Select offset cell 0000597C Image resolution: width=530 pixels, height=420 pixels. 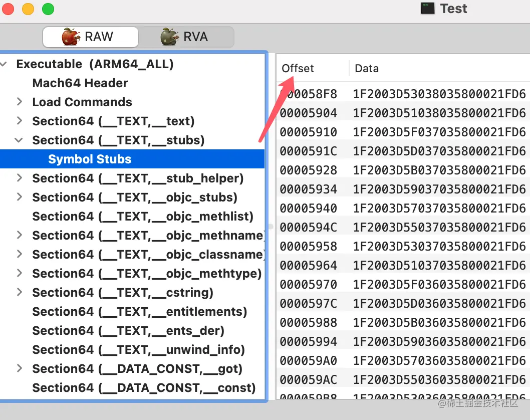[x=308, y=303]
